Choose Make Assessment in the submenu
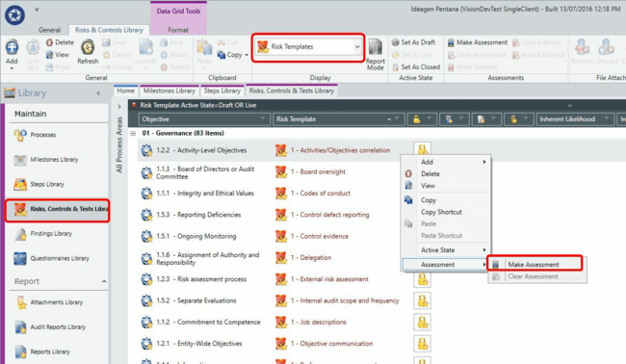The image size is (626, 364). pos(535,264)
